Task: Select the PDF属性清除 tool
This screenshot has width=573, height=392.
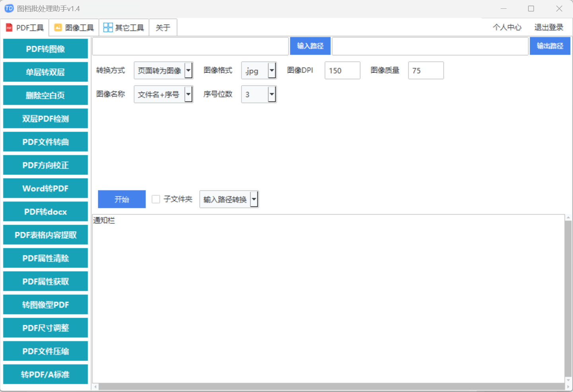Action: pos(45,258)
